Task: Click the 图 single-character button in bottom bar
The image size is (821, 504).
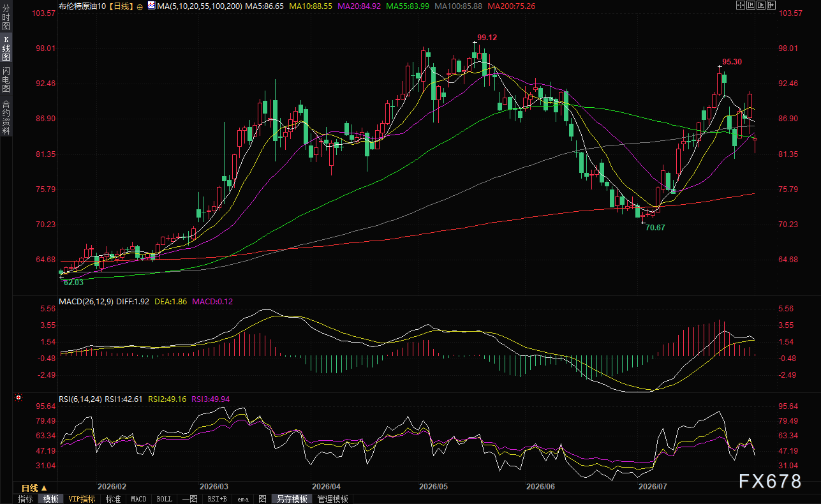Action: [262, 499]
